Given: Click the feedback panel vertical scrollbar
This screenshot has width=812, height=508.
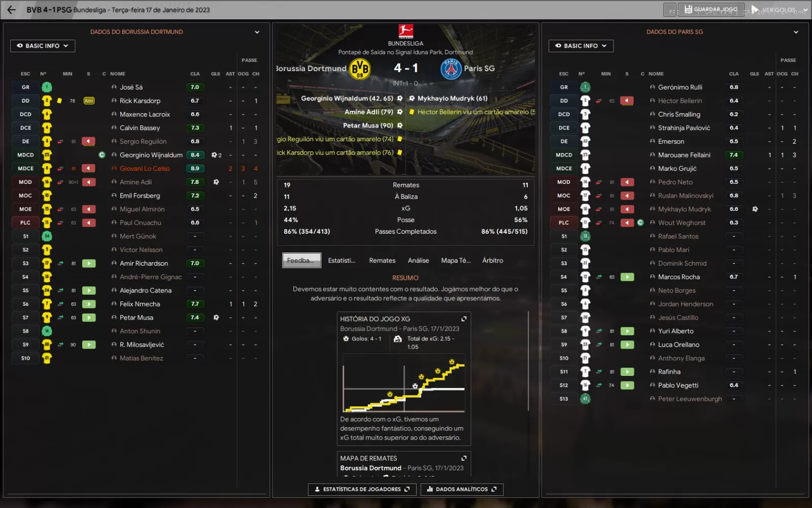Looking at the screenshot, I should [x=528, y=361].
